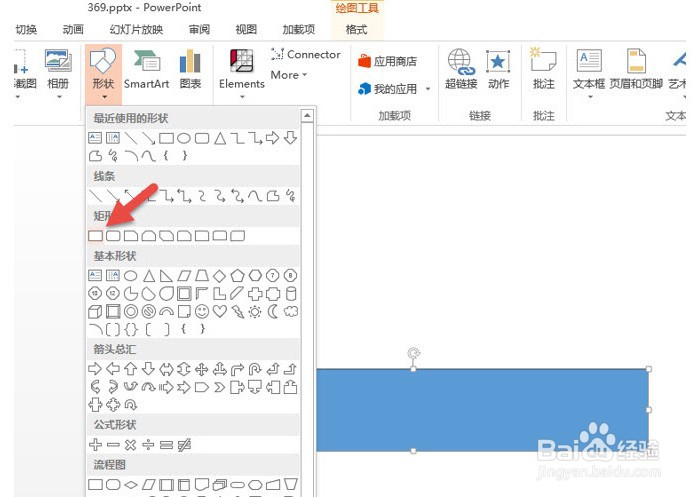
Task: Select the plus sign in 公式形状
Action: click(x=95, y=444)
